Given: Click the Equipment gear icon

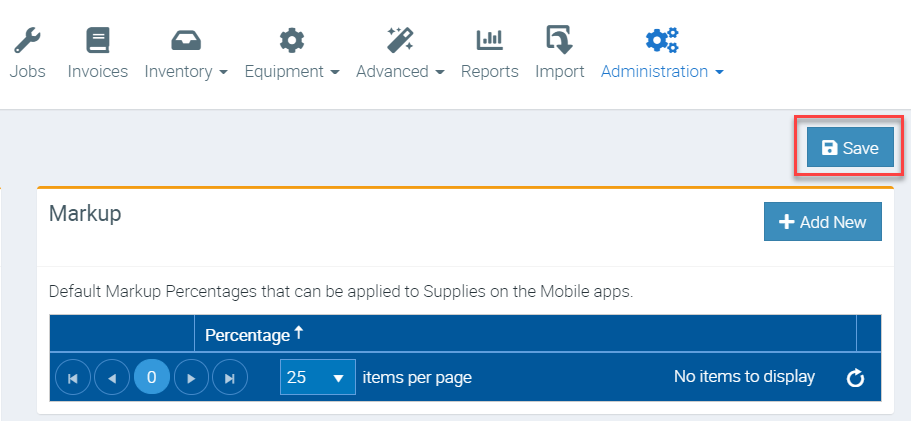Looking at the screenshot, I should click(x=291, y=40).
